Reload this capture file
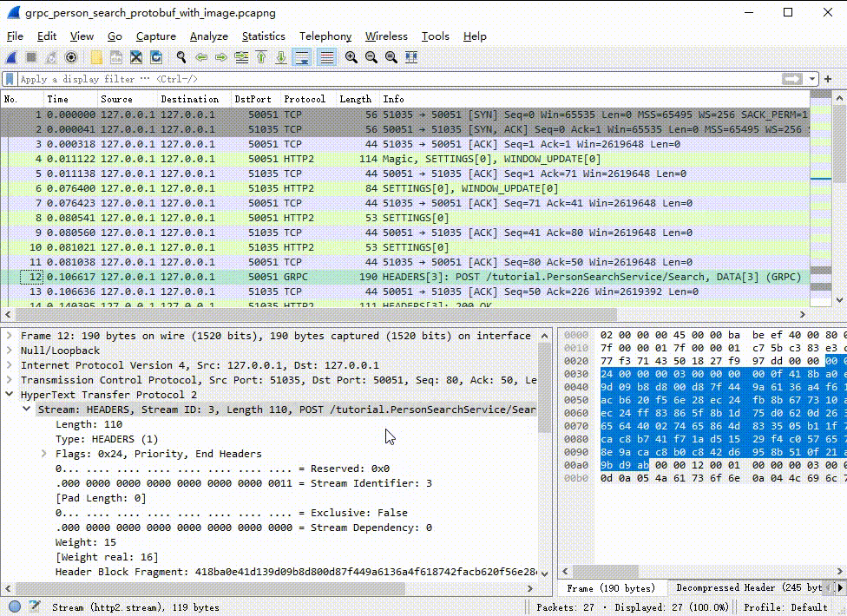This screenshot has height=616, width=847. (156, 57)
